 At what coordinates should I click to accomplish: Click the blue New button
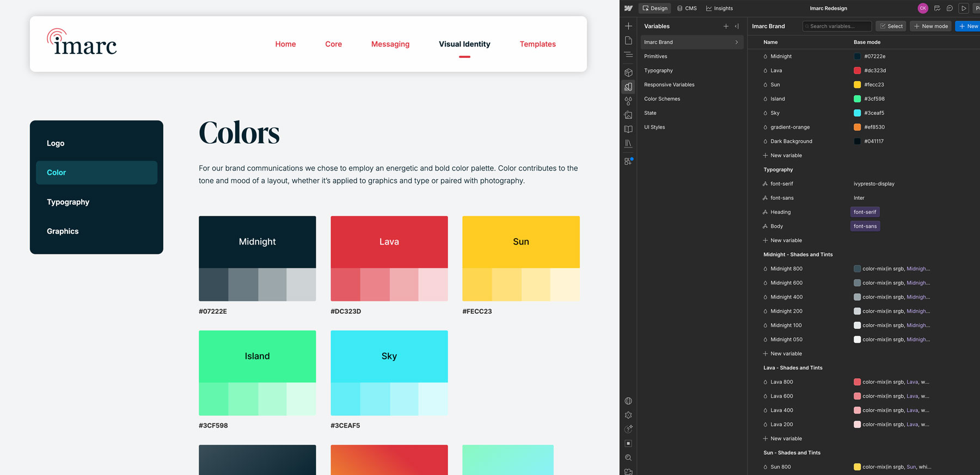(x=968, y=26)
